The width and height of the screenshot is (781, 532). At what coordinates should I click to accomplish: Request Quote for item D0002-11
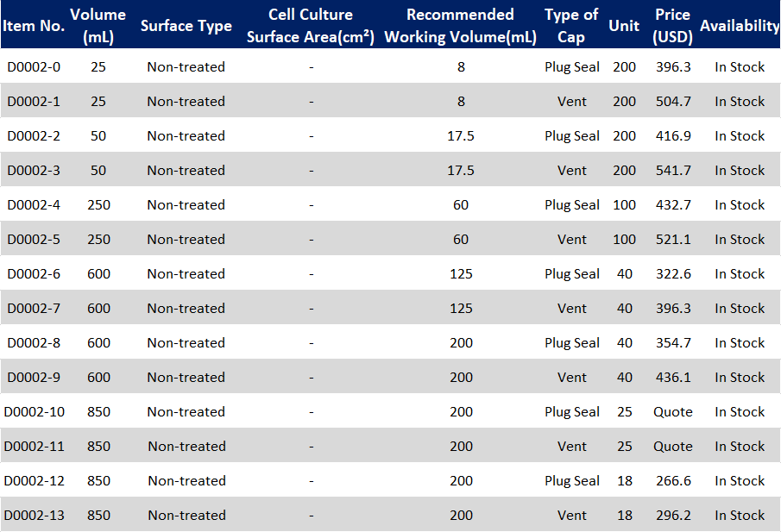673,447
